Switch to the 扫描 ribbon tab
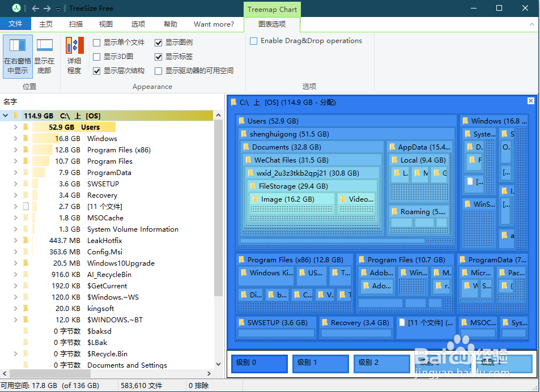 (x=76, y=24)
